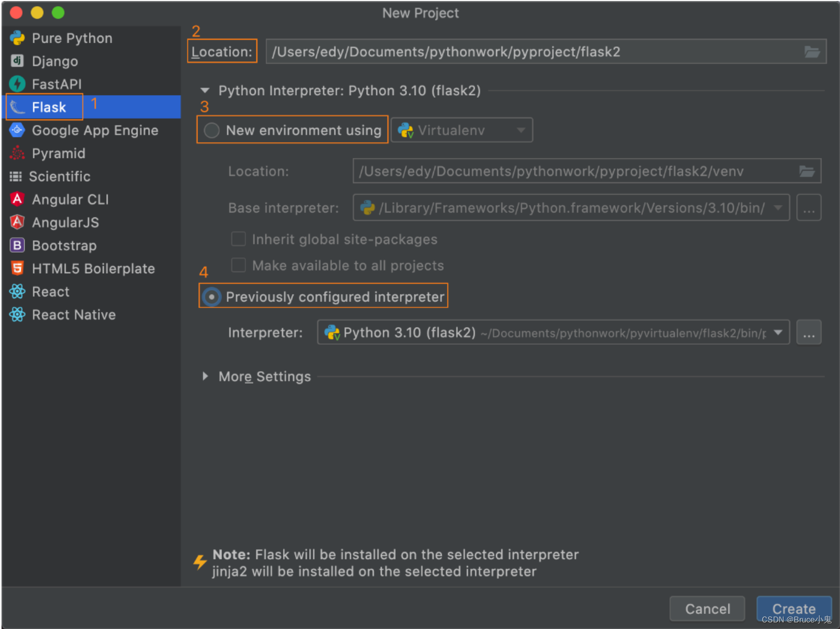Expand More Settings section
This screenshot has height=629, width=840.
[x=204, y=376]
